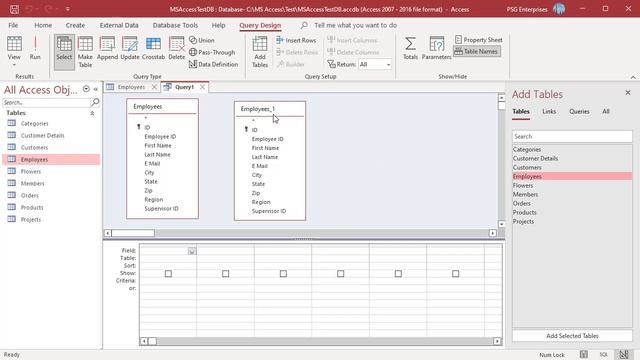
Task: Collapse the navigation pane shutter
Action: coord(96,89)
